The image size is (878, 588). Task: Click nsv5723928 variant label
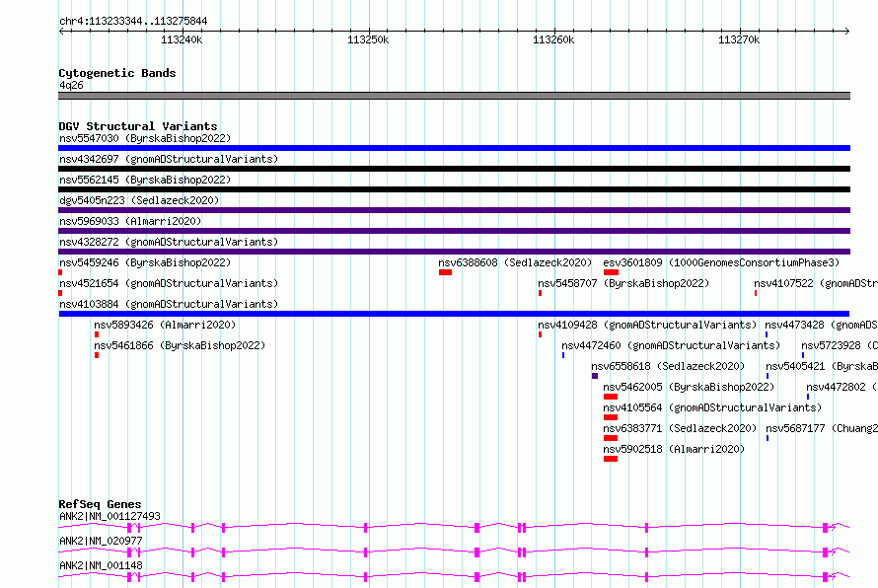[x=840, y=345]
